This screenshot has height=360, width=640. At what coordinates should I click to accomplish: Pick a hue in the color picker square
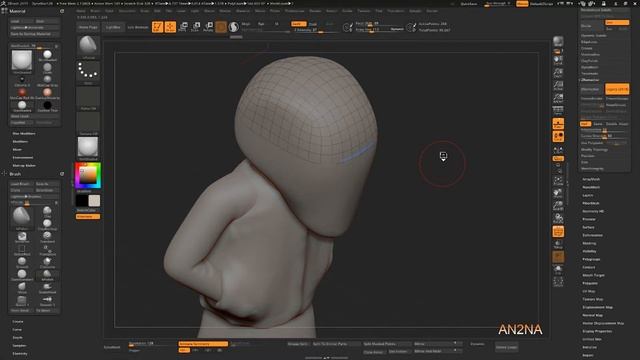click(x=88, y=176)
